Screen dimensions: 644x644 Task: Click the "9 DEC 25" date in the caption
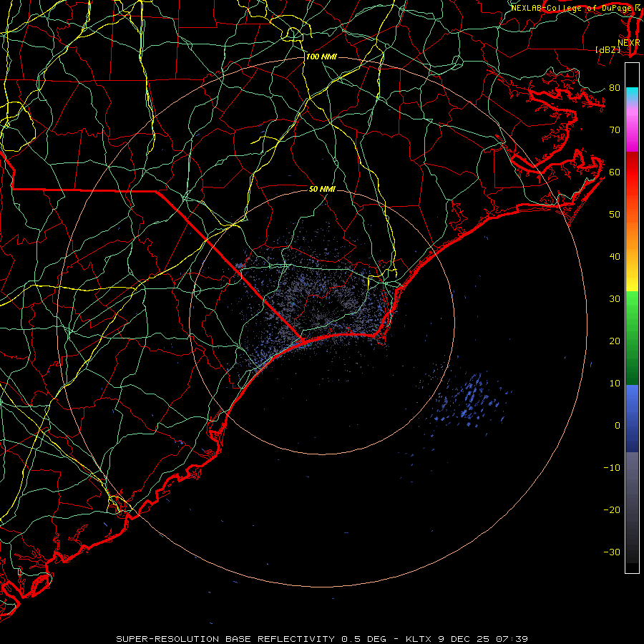[464, 639]
